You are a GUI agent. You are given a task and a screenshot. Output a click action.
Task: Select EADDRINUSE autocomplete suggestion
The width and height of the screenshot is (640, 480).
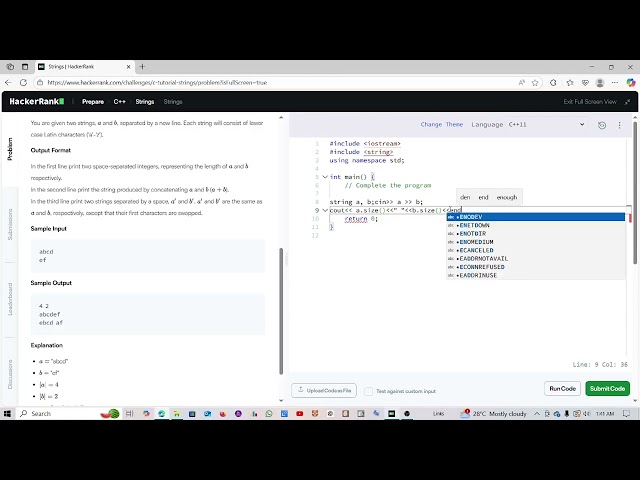pyautogui.click(x=536, y=275)
